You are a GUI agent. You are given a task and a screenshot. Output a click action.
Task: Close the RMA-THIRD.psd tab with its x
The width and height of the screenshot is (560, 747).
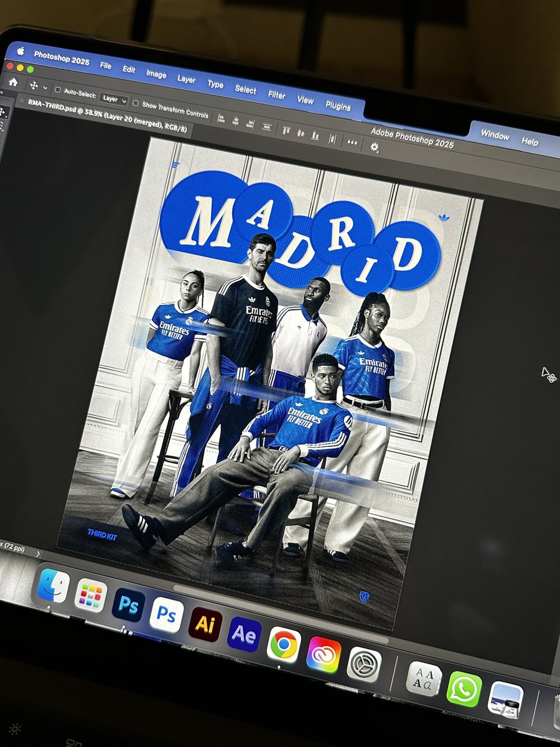click(x=22, y=100)
